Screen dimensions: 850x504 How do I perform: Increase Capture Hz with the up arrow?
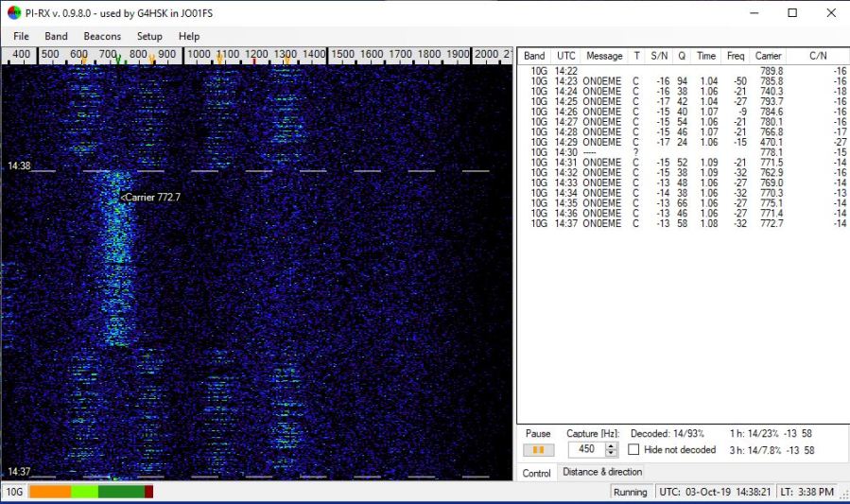point(611,446)
